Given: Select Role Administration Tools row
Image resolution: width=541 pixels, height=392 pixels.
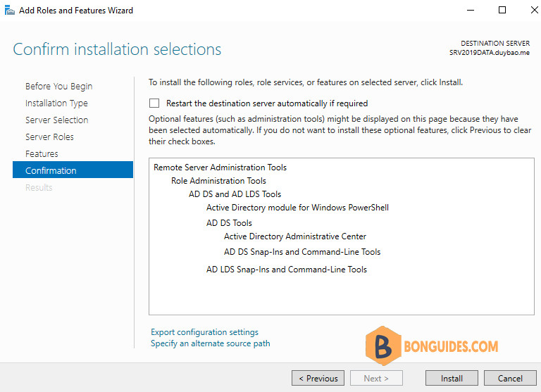Looking at the screenshot, I should [x=219, y=181].
